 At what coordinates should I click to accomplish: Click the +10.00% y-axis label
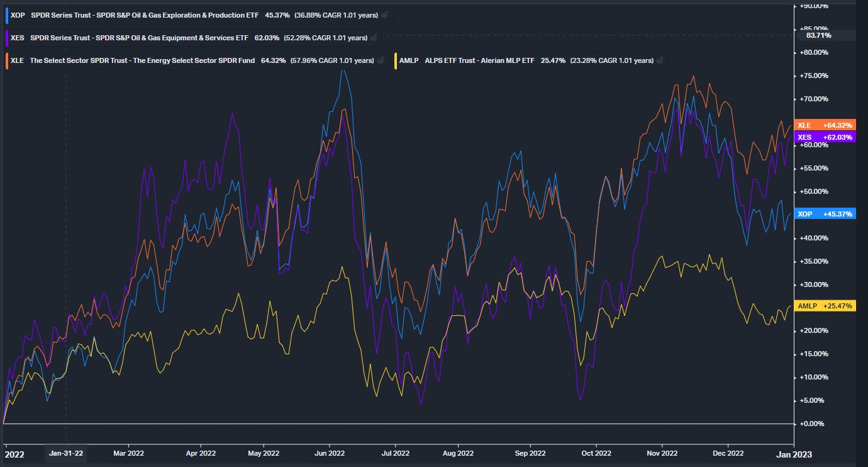tap(814, 377)
